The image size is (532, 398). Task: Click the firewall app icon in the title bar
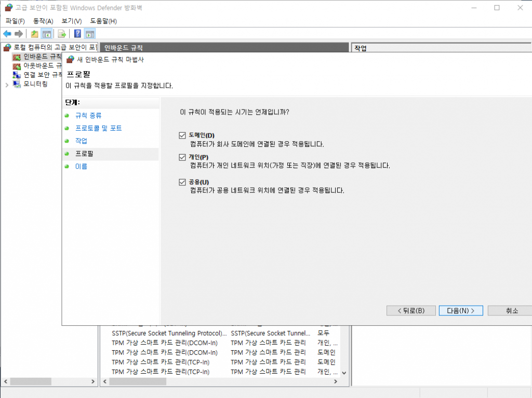click(x=8, y=7)
